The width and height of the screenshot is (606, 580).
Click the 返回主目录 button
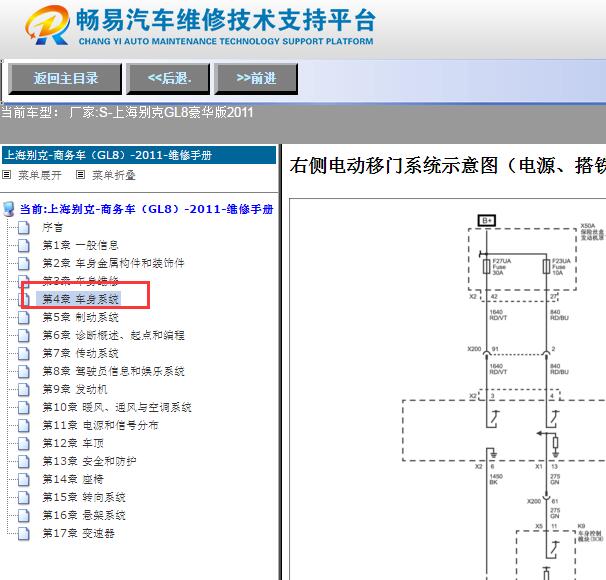pyautogui.click(x=65, y=79)
